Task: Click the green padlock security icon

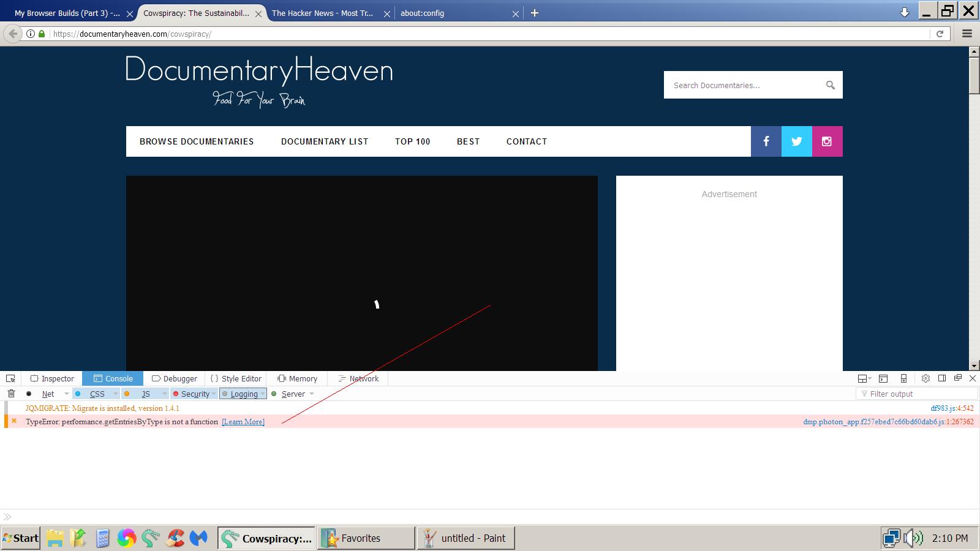Action: pos(42,34)
